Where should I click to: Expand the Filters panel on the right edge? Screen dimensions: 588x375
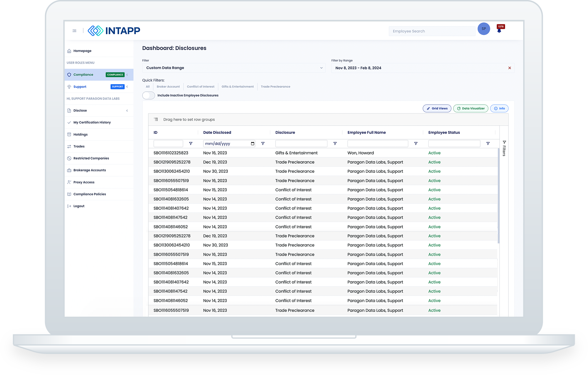(504, 148)
